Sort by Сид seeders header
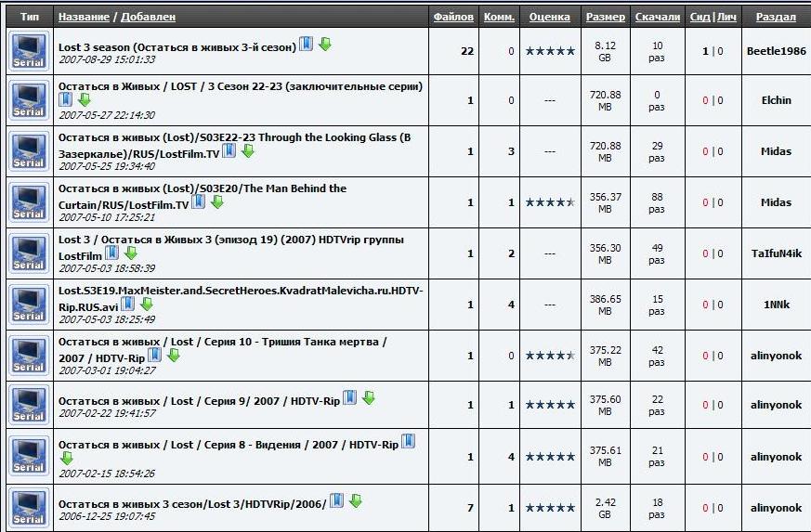 tap(700, 17)
